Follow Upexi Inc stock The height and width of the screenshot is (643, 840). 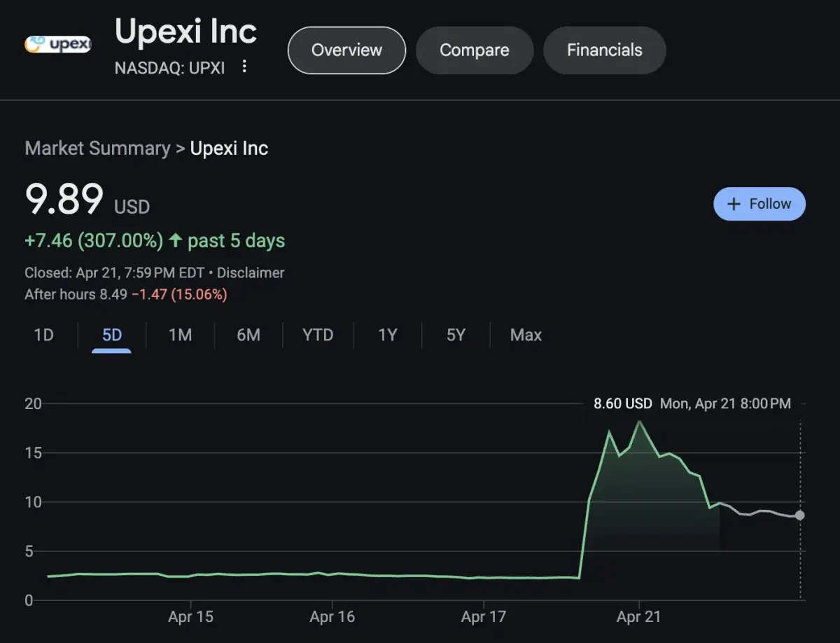pos(759,204)
